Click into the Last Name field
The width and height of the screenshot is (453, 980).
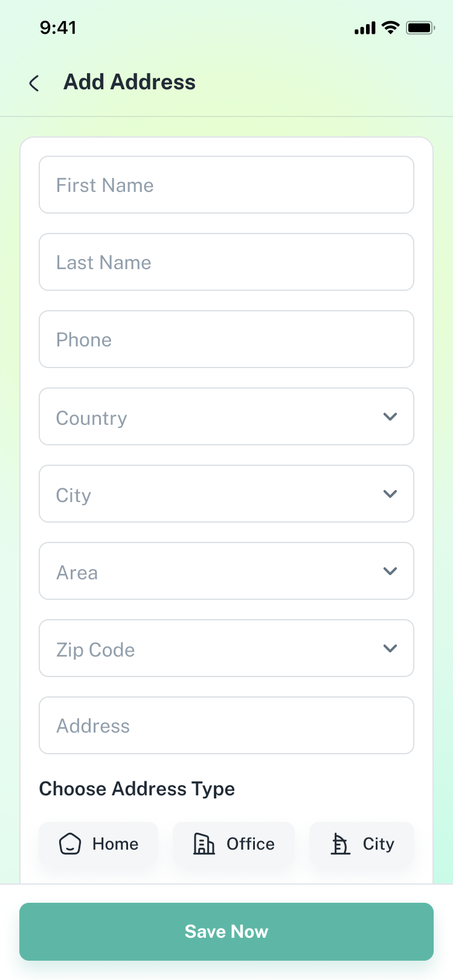pyautogui.click(x=226, y=262)
